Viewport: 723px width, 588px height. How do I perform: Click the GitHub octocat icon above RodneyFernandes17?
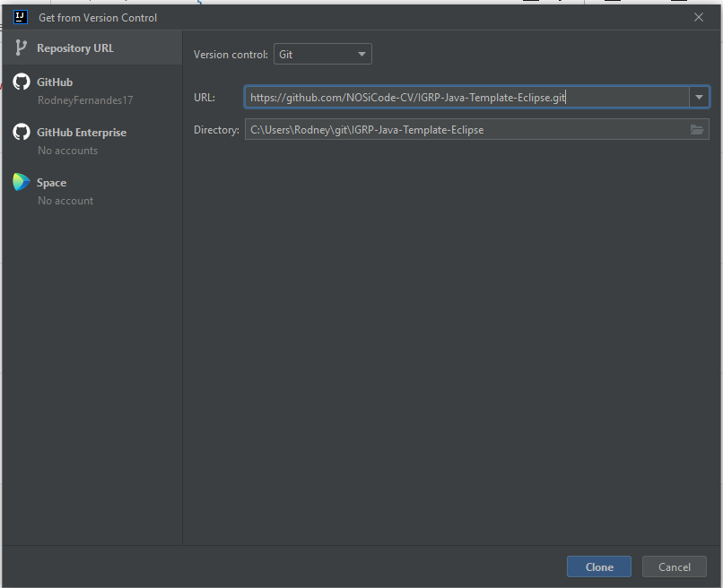pyautogui.click(x=22, y=82)
